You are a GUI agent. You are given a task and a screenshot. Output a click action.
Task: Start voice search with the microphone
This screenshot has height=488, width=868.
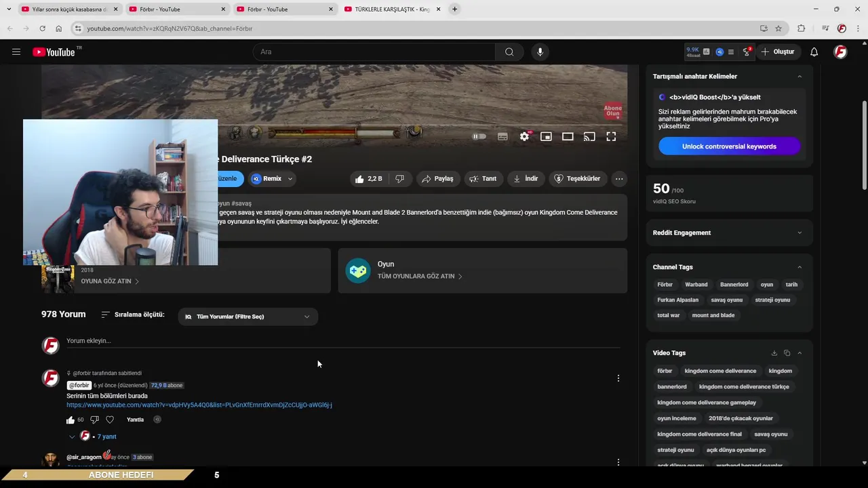(x=540, y=52)
